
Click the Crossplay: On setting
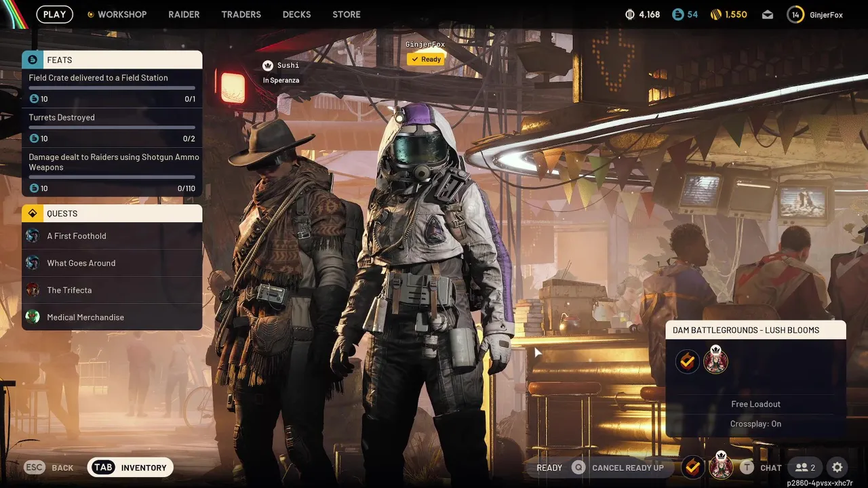756,424
